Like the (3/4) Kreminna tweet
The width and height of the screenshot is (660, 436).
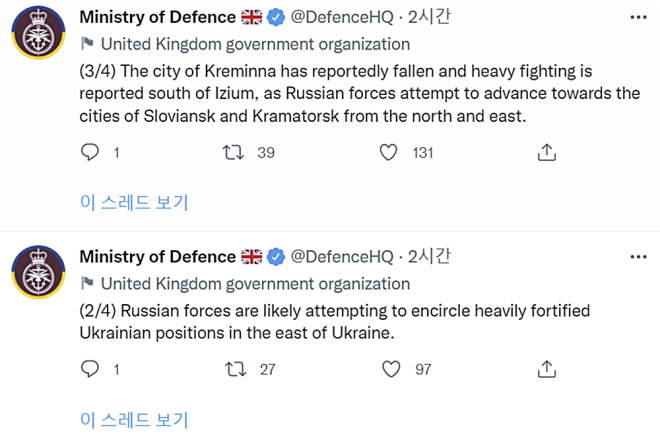tap(390, 153)
